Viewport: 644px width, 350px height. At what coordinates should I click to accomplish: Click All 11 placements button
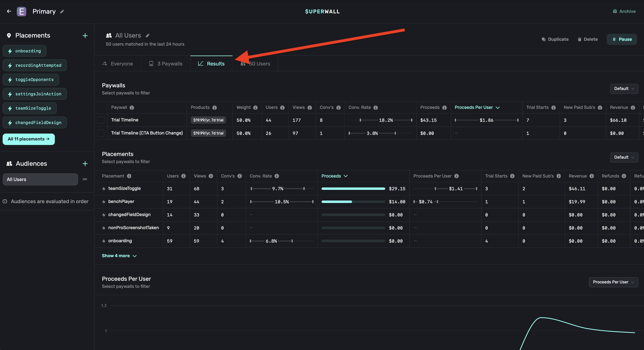29,139
